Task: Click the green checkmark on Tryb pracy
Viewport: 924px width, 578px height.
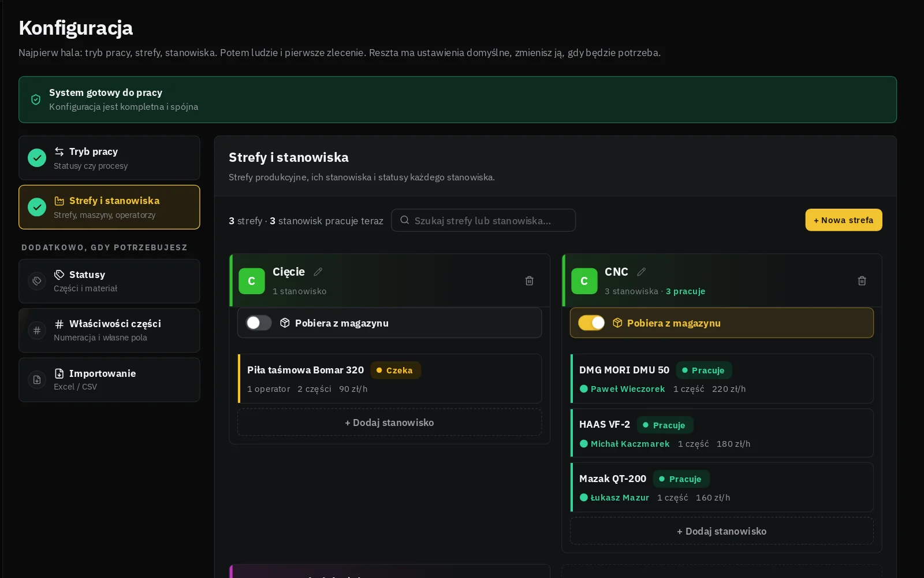Action: [x=37, y=158]
